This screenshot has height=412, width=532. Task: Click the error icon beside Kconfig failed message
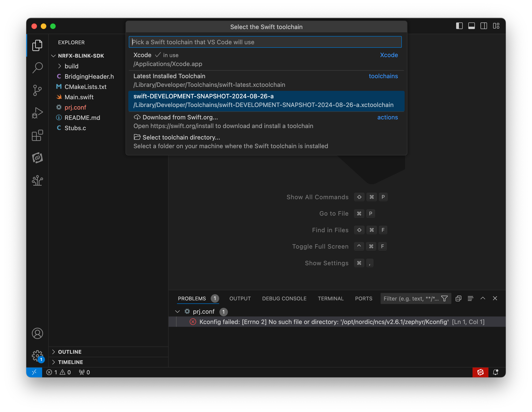(193, 322)
